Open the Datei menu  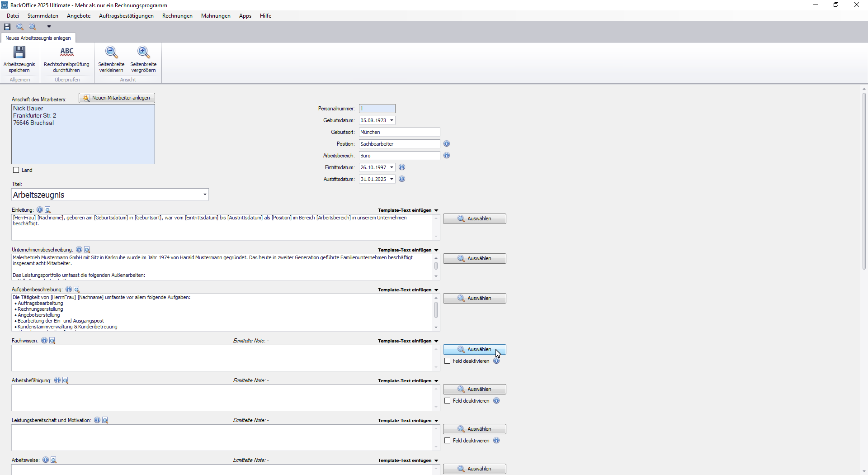click(13, 16)
